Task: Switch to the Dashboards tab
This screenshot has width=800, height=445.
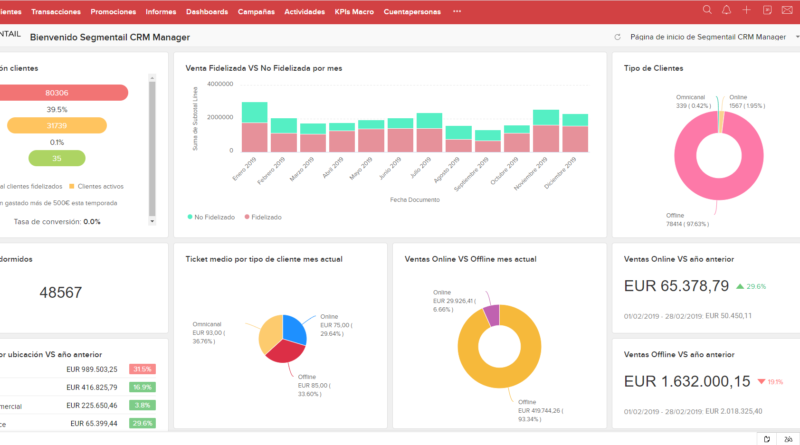Action: pos(206,10)
